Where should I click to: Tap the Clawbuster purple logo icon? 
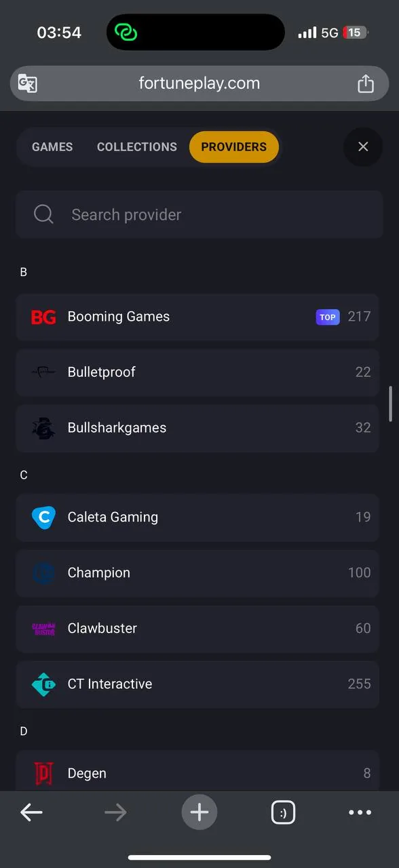click(x=43, y=629)
